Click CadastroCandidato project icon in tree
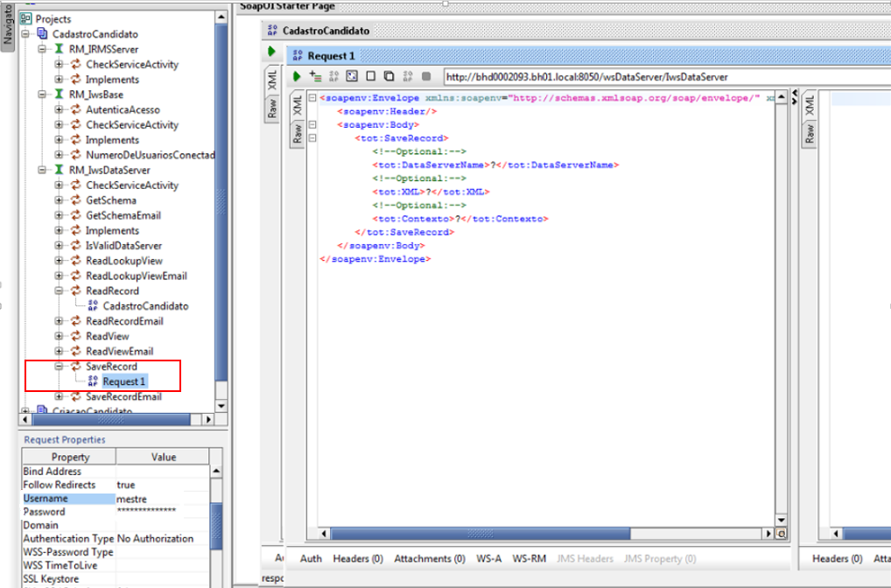The height and width of the screenshot is (588, 891). coord(43,34)
